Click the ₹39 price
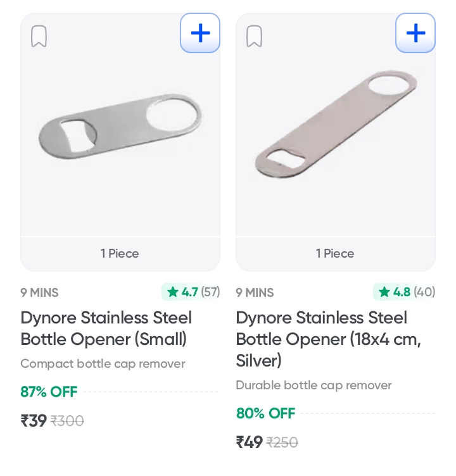The height and width of the screenshot is (476, 456). coord(34,421)
